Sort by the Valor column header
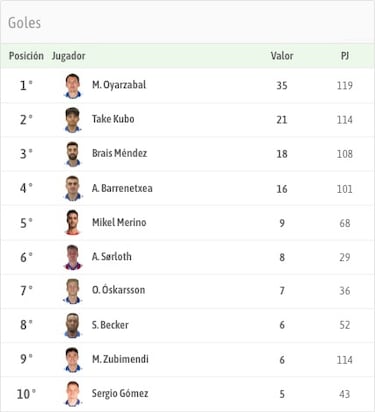This screenshot has width=375, height=412. pyautogui.click(x=282, y=56)
